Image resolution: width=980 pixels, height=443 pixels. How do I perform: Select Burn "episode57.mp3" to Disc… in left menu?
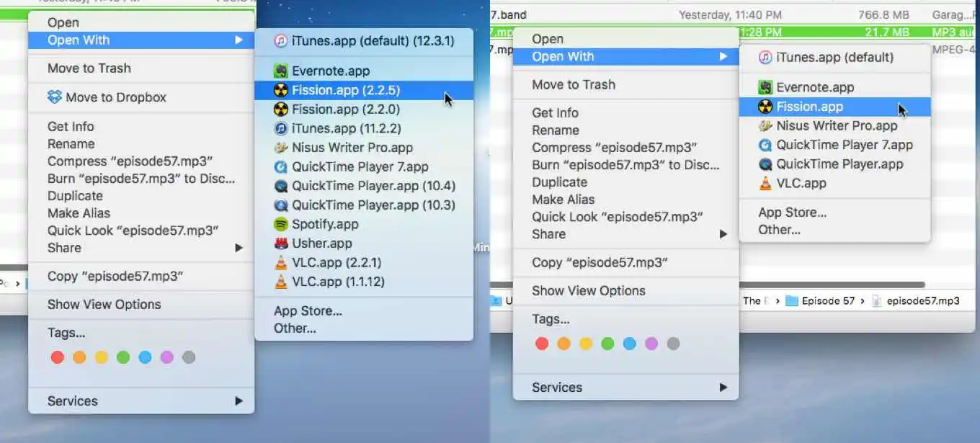[x=141, y=179]
